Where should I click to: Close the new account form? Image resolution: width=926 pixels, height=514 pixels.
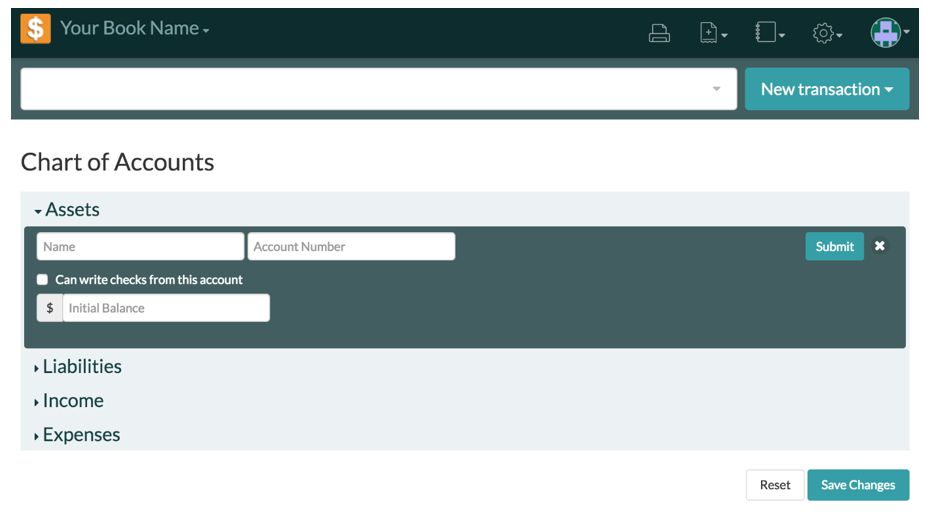pyautogui.click(x=879, y=246)
